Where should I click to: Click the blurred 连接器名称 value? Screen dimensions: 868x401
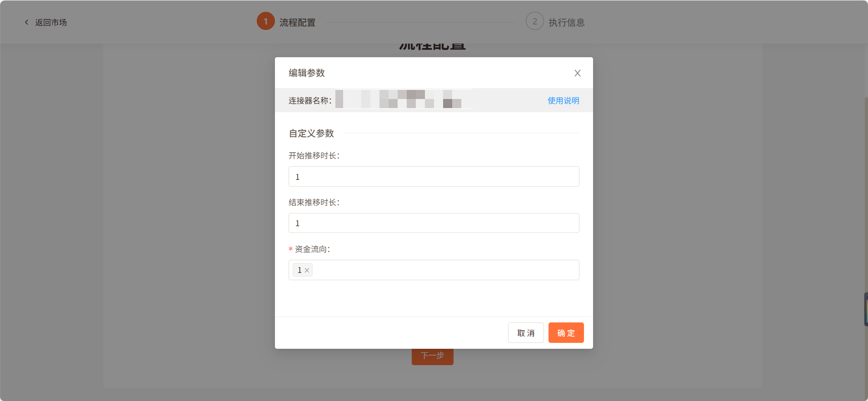click(x=404, y=99)
